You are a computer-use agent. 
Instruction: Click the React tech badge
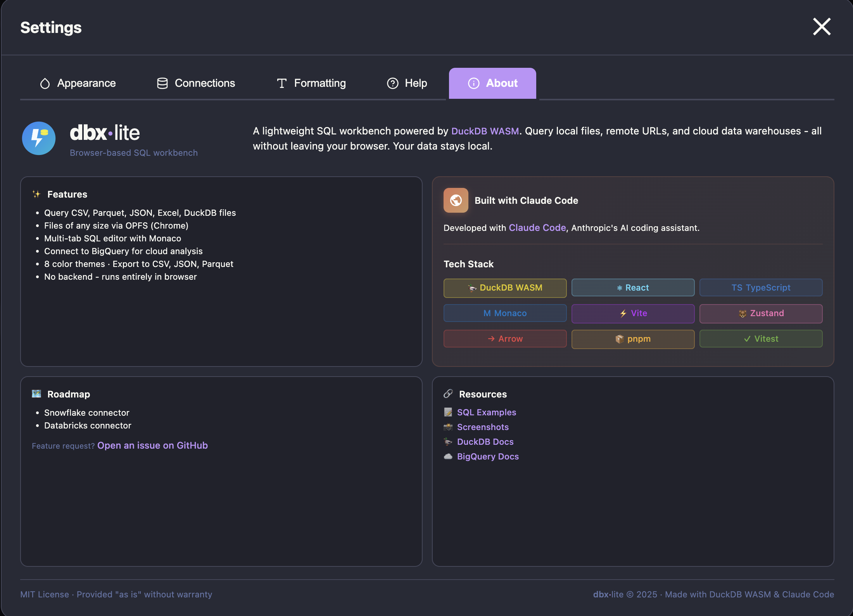[x=633, y=288]
